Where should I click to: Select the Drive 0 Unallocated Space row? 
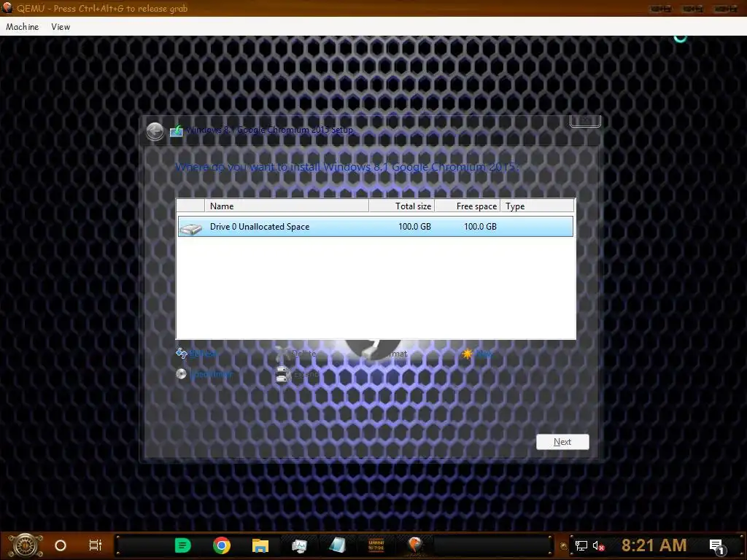point(376,227)
